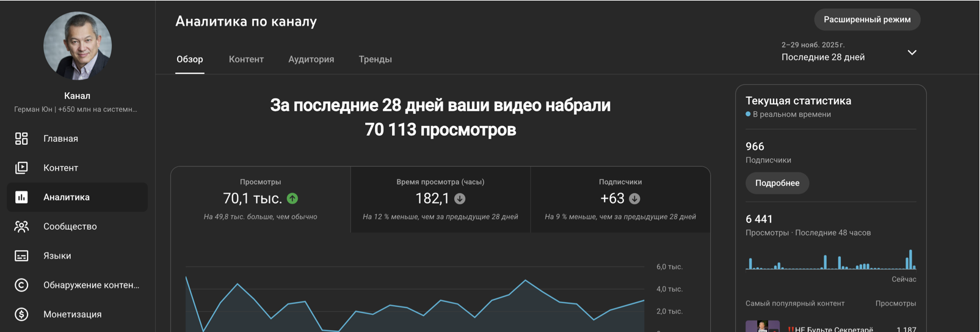Click the Расширенный режим button
This screenshot has width=980, height=332.
click(866, 20)
